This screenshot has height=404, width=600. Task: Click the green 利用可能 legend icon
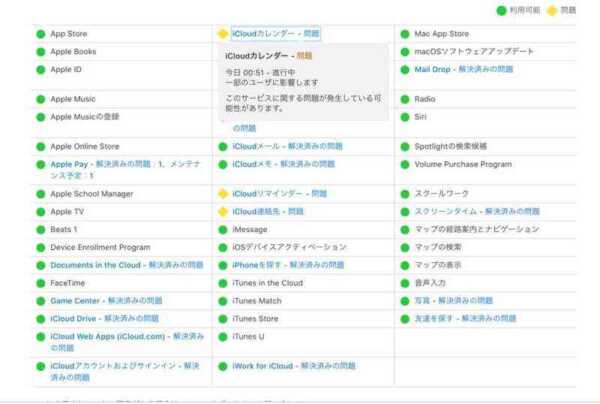click(501, 10)
